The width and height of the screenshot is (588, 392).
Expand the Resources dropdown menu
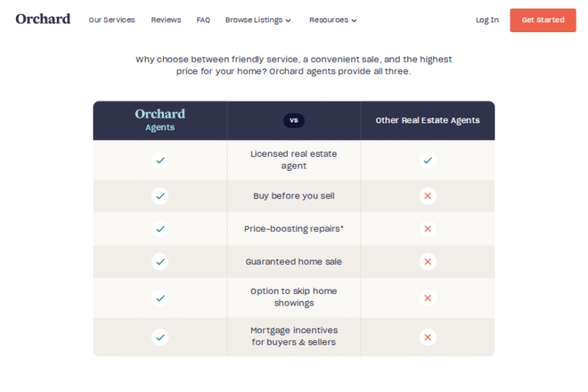pyautogui.click(x=333, y=20)
